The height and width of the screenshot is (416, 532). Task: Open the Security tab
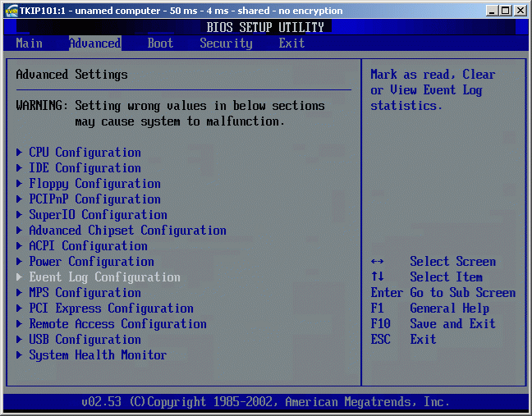(x=226, y=43)
